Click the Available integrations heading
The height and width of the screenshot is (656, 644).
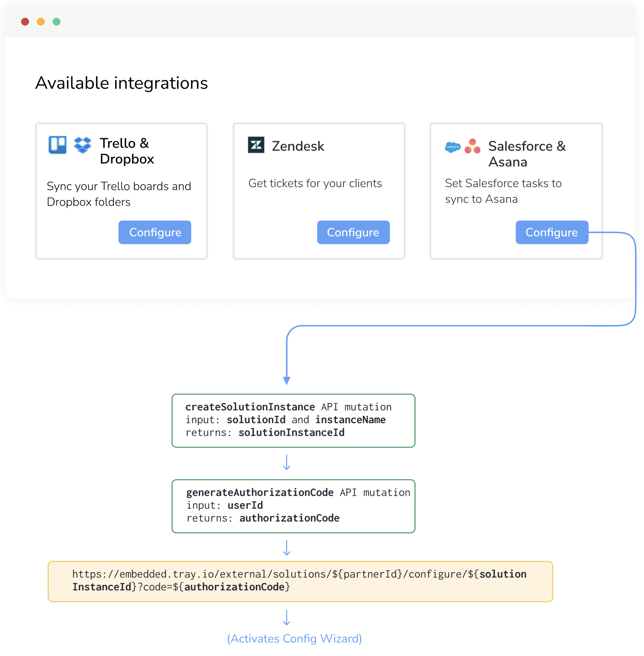pyautogui.click(x=122, y=83)
